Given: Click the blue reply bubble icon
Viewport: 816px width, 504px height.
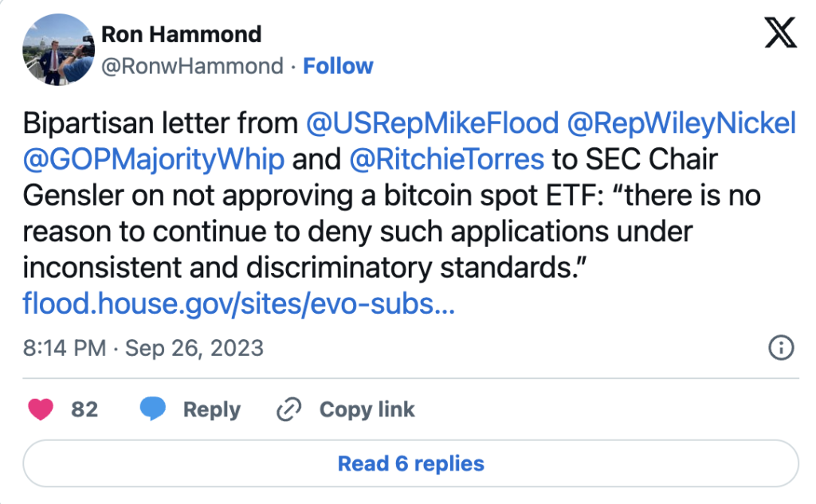Looking at the screenshot, I should pyautogui.click(x=153, y=409).
